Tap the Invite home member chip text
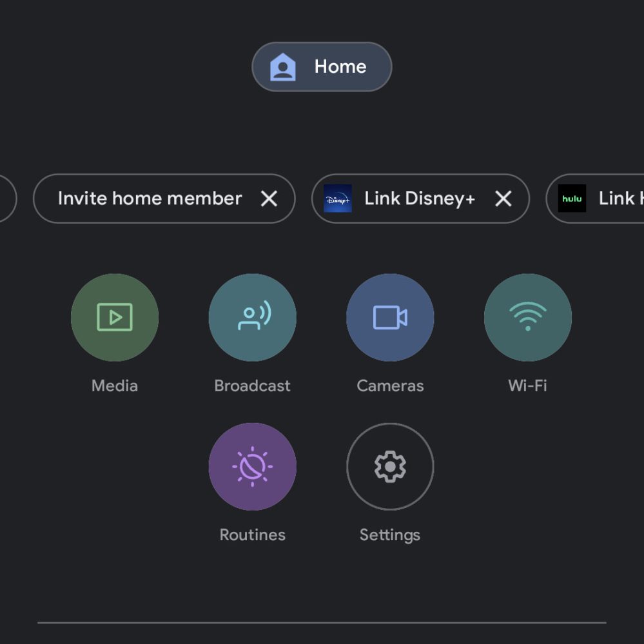 [x=150, y=199]
